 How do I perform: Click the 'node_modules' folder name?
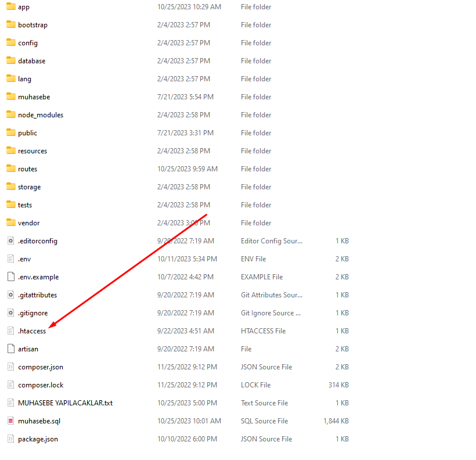[41, 115]
